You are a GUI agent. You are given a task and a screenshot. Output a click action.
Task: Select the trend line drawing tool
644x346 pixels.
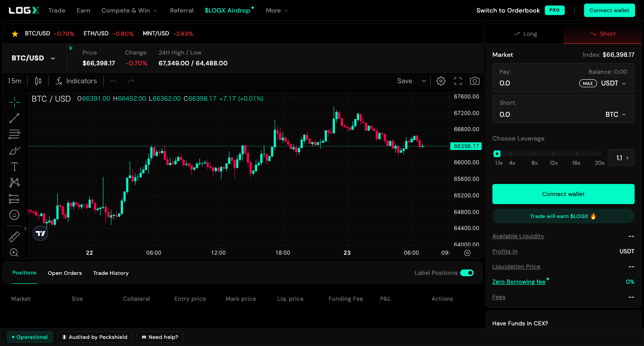point(14,118)
